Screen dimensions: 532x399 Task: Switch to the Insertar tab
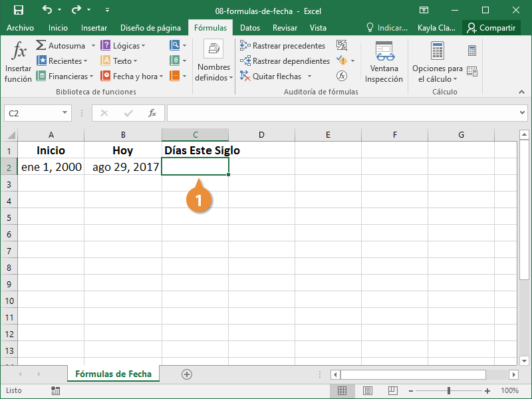coord(94,28)
